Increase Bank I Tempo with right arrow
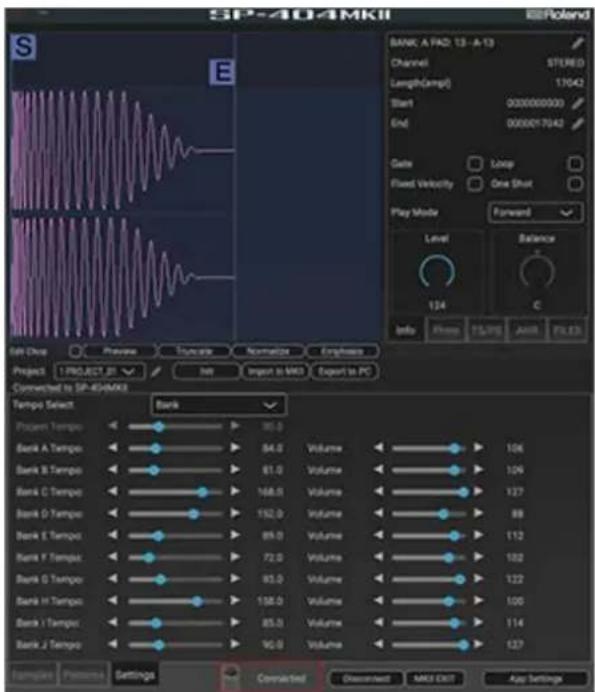This screenshot has height=692, width=595. coord(235,622)
